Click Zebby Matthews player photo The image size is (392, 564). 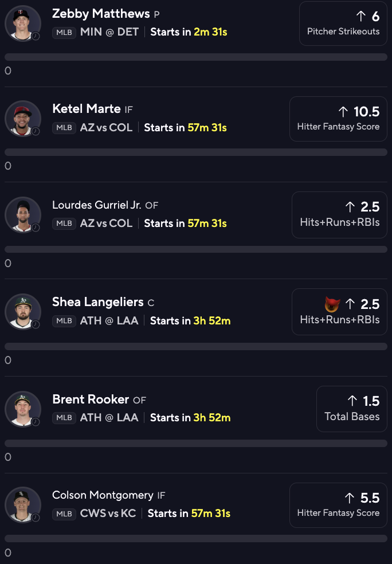pyautogui.click(x=23, y=23)
